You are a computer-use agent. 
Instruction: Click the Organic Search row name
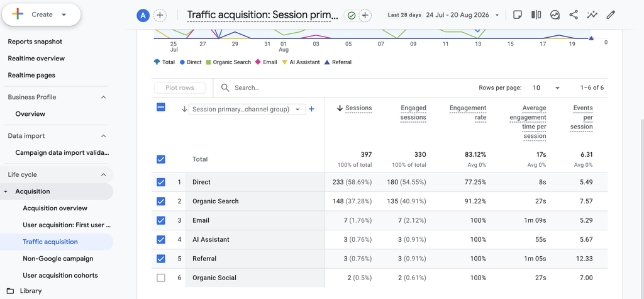pos(216,201)
